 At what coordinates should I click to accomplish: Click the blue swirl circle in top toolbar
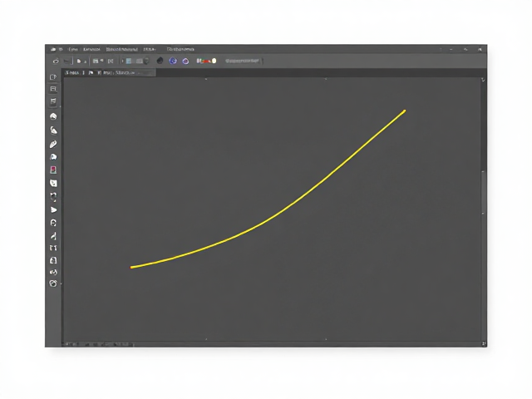(173, 61)
